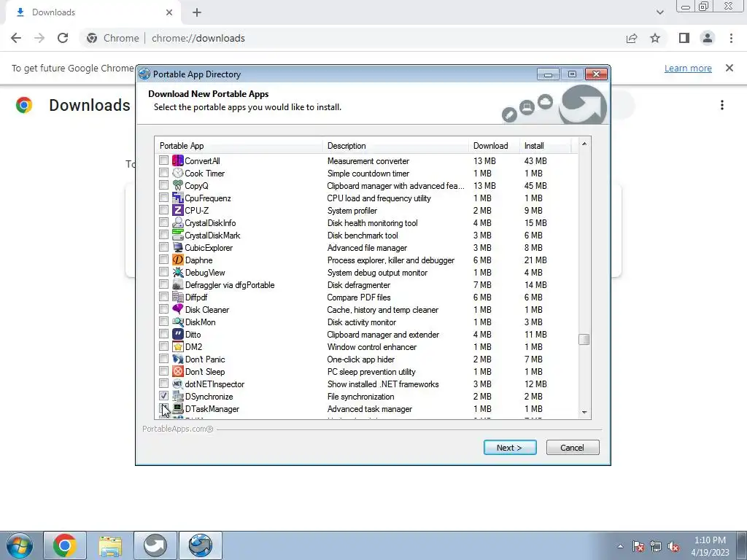747x560 pixels.
Task: Click the CrystalDiskMark icon
Action: pos(178,235)
